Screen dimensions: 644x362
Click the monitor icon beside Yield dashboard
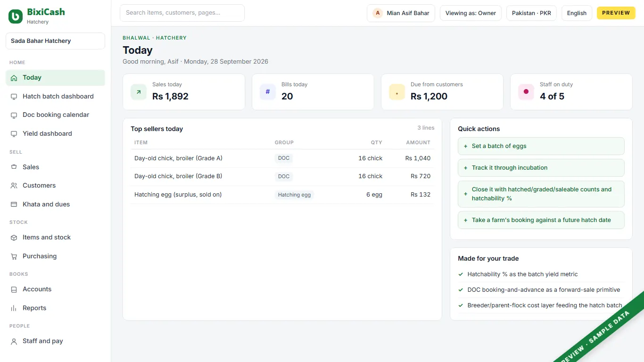14,134
